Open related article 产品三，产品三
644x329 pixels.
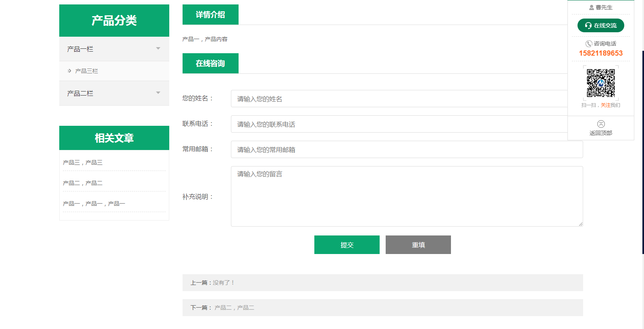[x=83, y=162]
